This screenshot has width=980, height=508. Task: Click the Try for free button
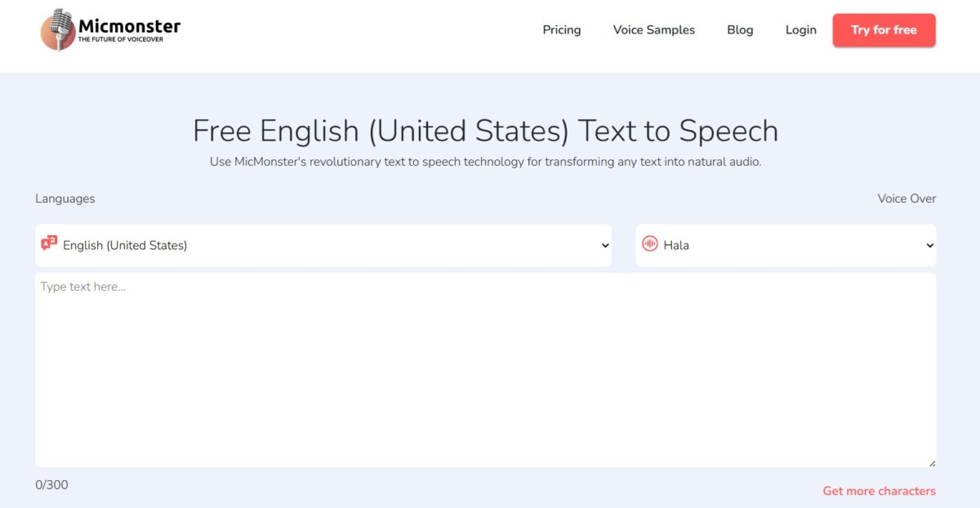pyautogui.click(x=884, y=30)
